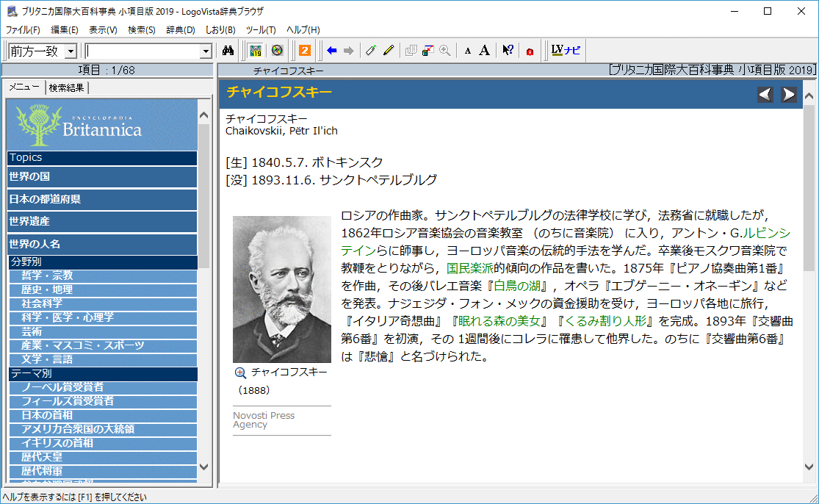
Task: Open 世界遺産 in the side menu
Action: tap(102, 221)
